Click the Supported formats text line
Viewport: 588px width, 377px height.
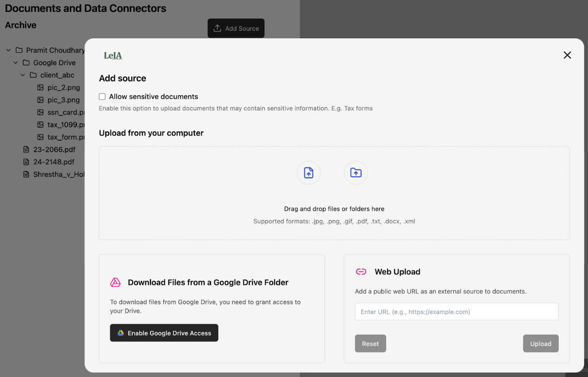pyautogui.click(x=334, y=221)
